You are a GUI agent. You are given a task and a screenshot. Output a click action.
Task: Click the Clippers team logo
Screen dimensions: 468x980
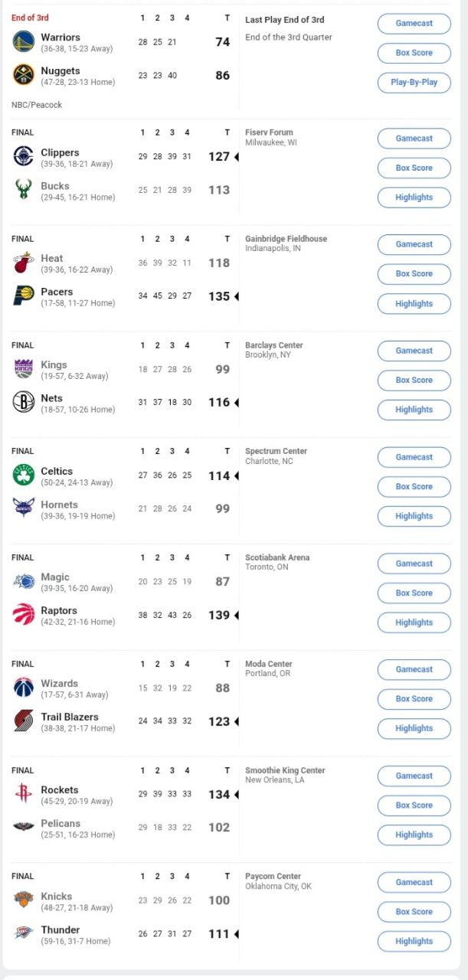point(24,157)
